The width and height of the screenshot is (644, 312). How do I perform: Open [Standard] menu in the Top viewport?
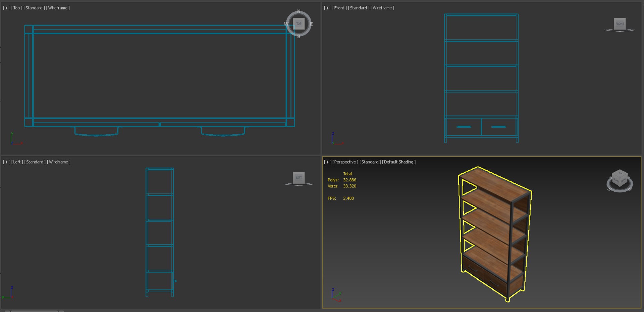coord(34,8)
